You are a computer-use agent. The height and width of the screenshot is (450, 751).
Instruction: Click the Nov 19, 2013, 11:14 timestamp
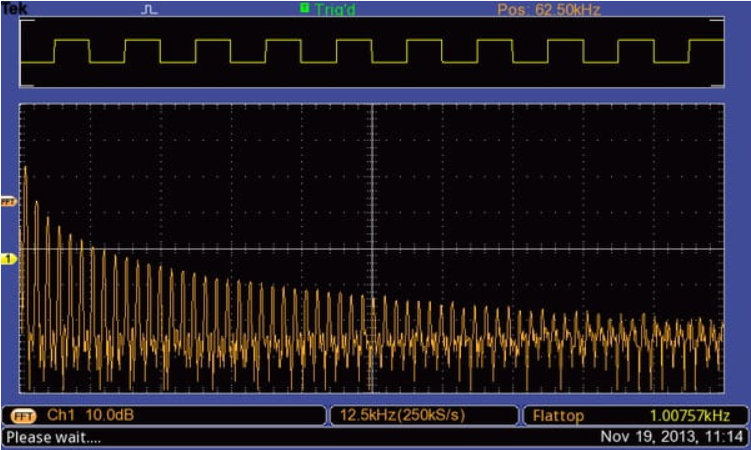tap(671, 437)
